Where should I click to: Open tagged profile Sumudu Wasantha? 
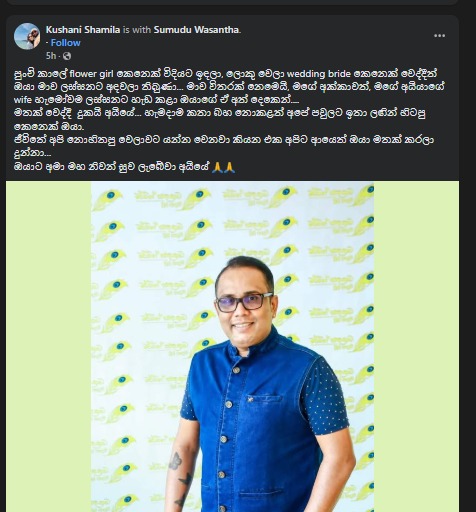196,30
